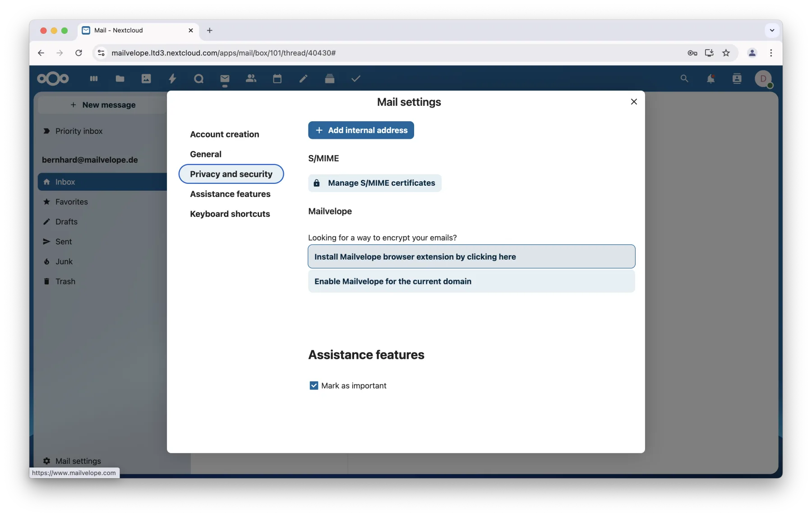This screenshot has height=517, width=812.
Task: Open the Priority inbox folder
Action: point(103,131)
